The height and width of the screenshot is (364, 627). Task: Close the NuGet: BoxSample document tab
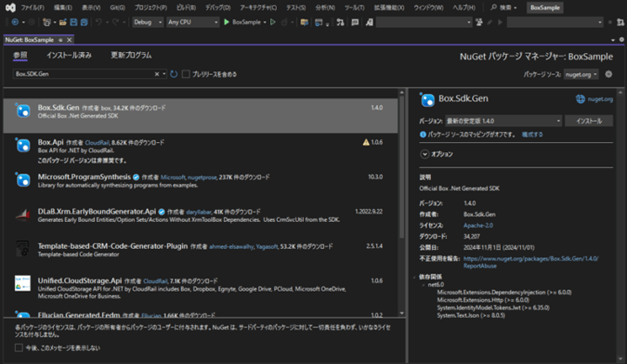(x=70, y=39)
